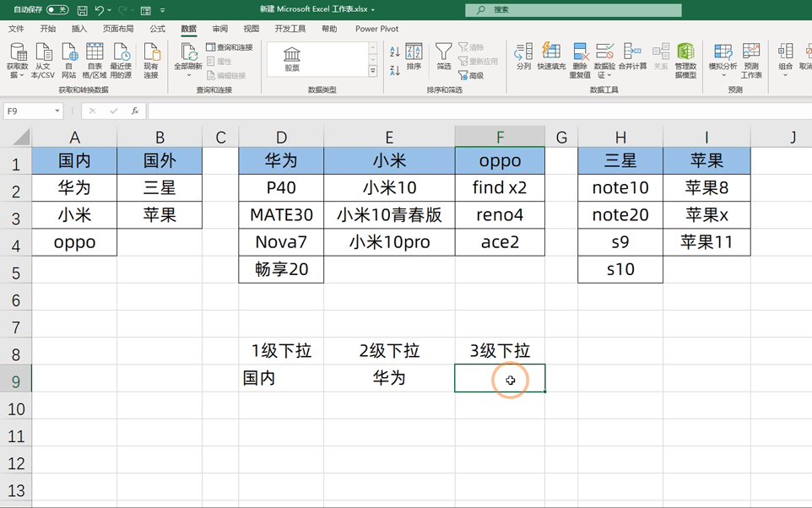The height and width of the screenshot is (508, 812).
Task: Select column H header
Action: click(620, 138)
